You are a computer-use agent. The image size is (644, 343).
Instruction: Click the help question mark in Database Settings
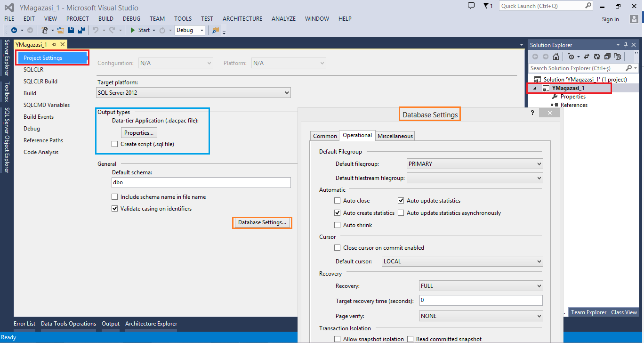[x=532, y=113]
